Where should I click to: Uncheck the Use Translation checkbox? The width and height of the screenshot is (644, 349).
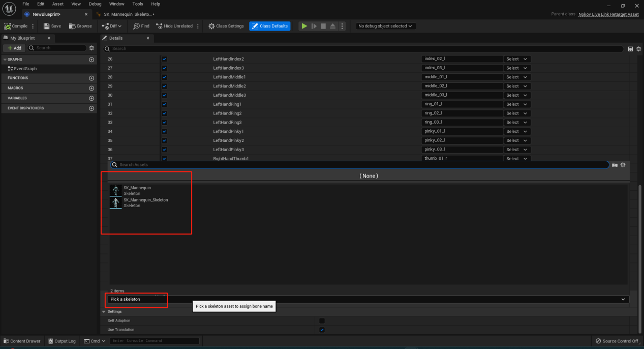coord(322,330)
